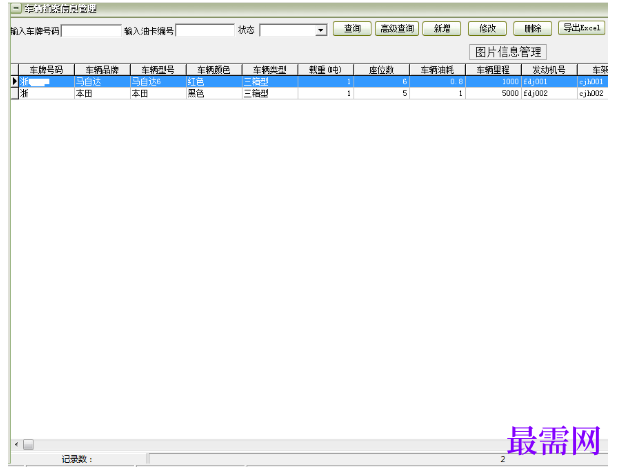Select the seat count cell 5 in 本田 row
This screenshot has height=472, width=619.
(382, 94)
